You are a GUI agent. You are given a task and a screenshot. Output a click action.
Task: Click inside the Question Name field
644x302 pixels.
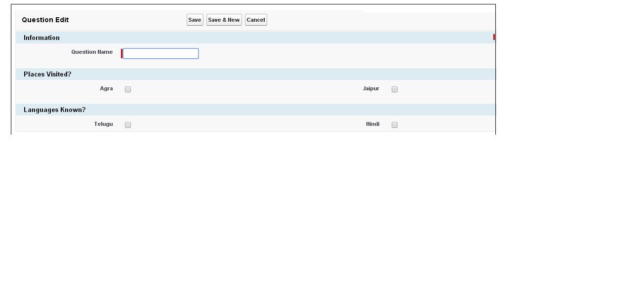[x=160, y=53]
